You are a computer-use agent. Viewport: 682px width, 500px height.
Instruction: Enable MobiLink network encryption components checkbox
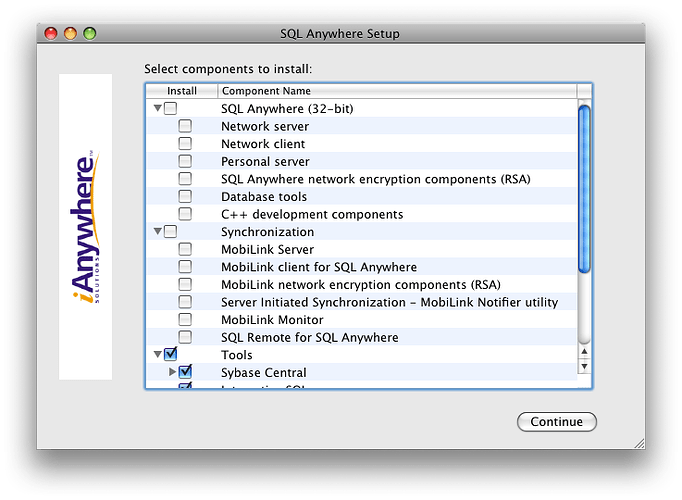click(185, 284)
